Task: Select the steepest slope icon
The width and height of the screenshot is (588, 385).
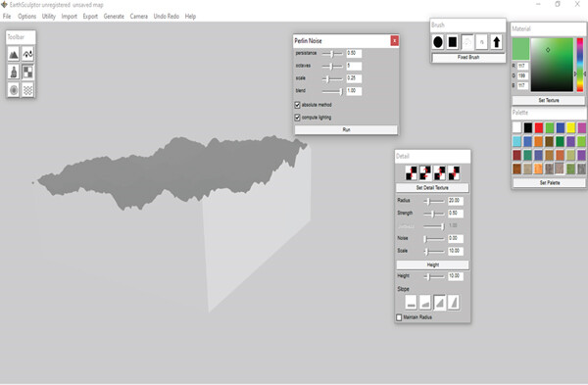Action: tap(454, 302)
